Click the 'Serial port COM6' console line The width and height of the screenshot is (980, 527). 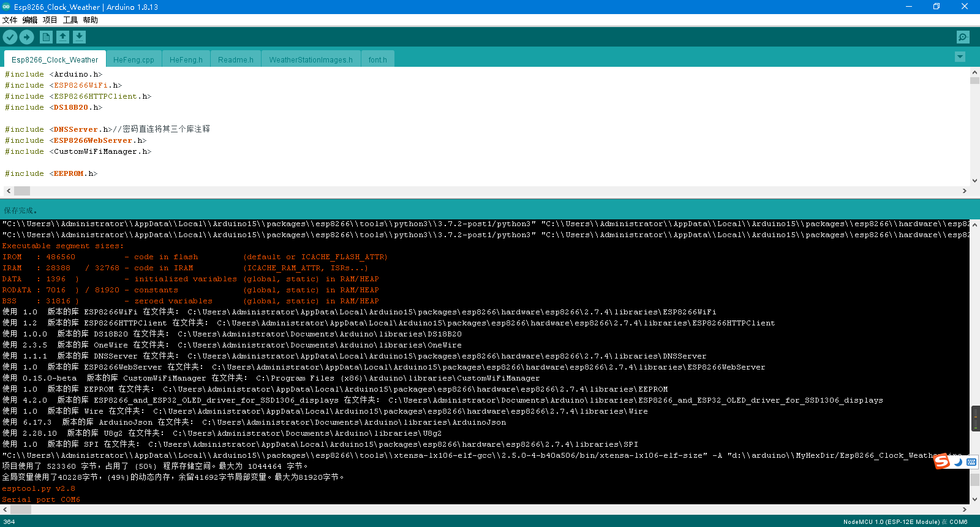[41, 499]
